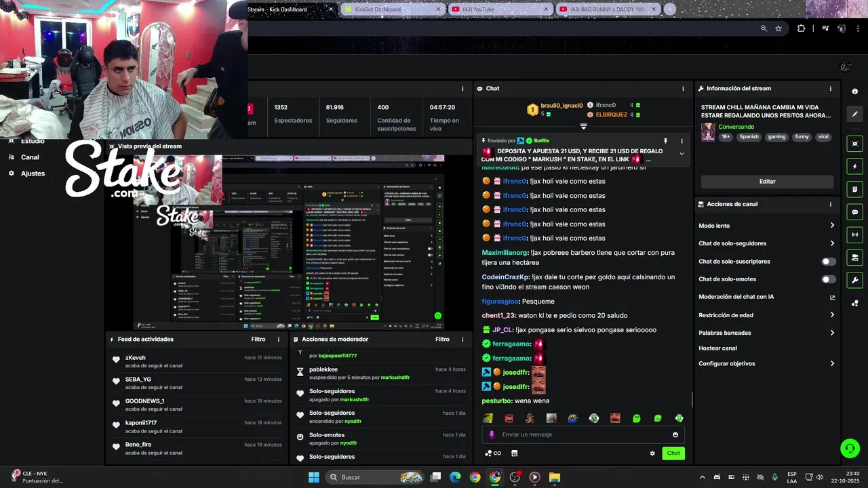Click the pin icon on BotRix message

pos(665,141)
